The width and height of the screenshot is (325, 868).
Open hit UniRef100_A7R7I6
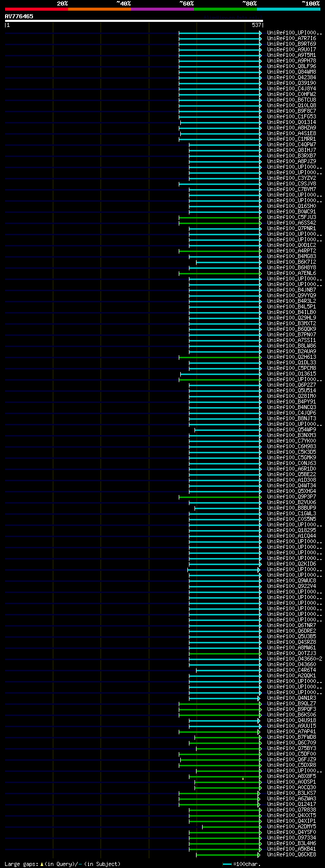pyautogui.click(x=291, y=38)
